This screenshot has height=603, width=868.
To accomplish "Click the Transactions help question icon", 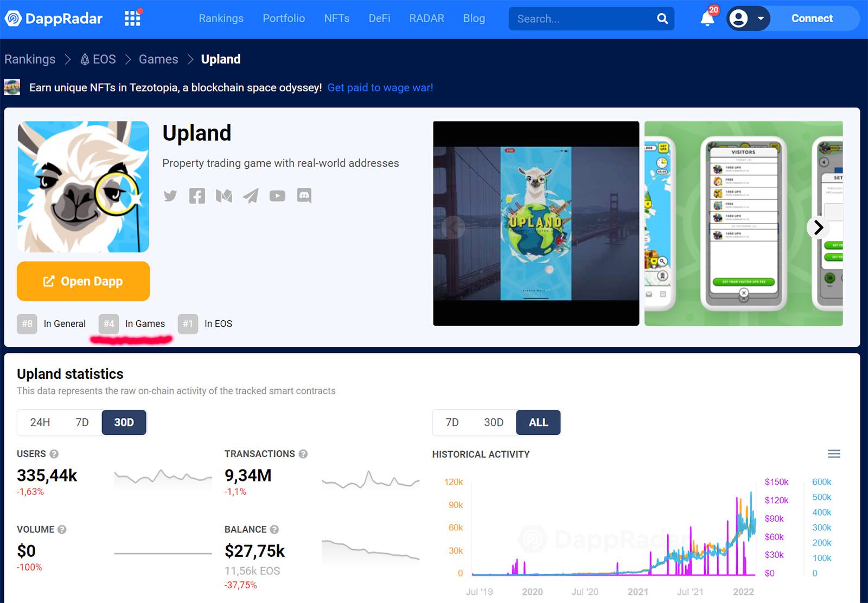I will coord(303,454).
